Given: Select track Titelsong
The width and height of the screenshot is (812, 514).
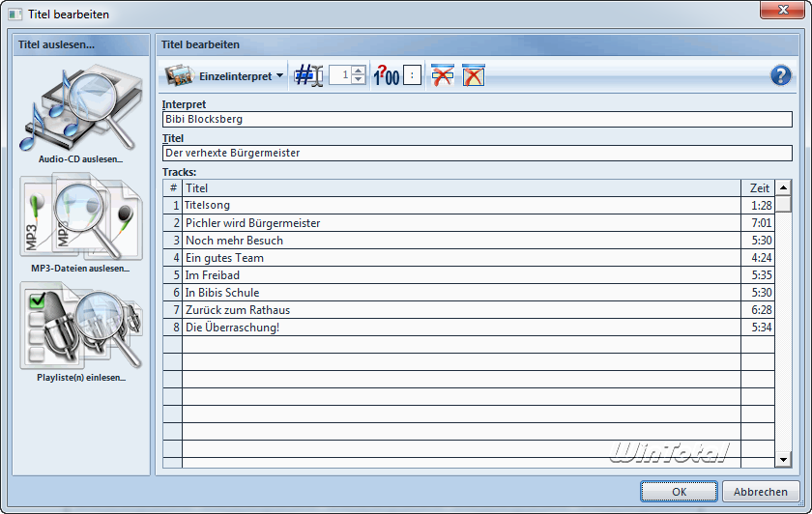Looking at the screenshot, I should click(461, 206).
